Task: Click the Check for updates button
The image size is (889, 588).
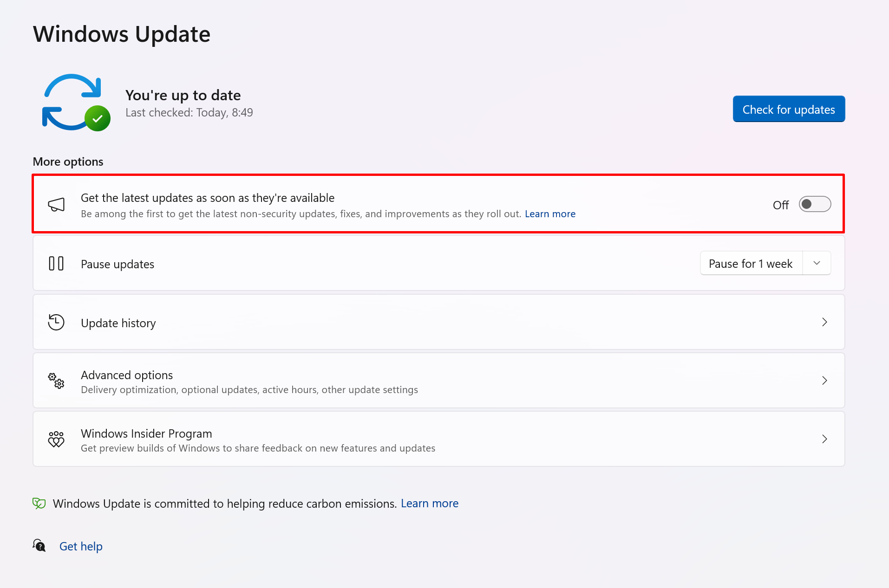Action: [789, 110]
